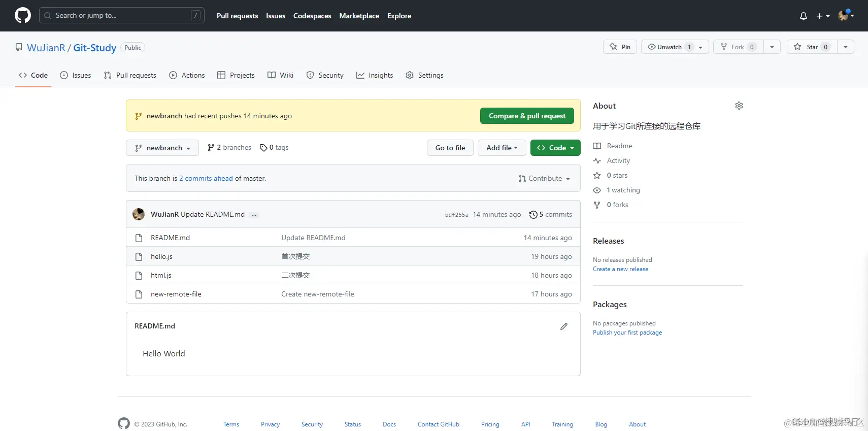Open the 2 commits ahead link

click(x=206, y=179)
